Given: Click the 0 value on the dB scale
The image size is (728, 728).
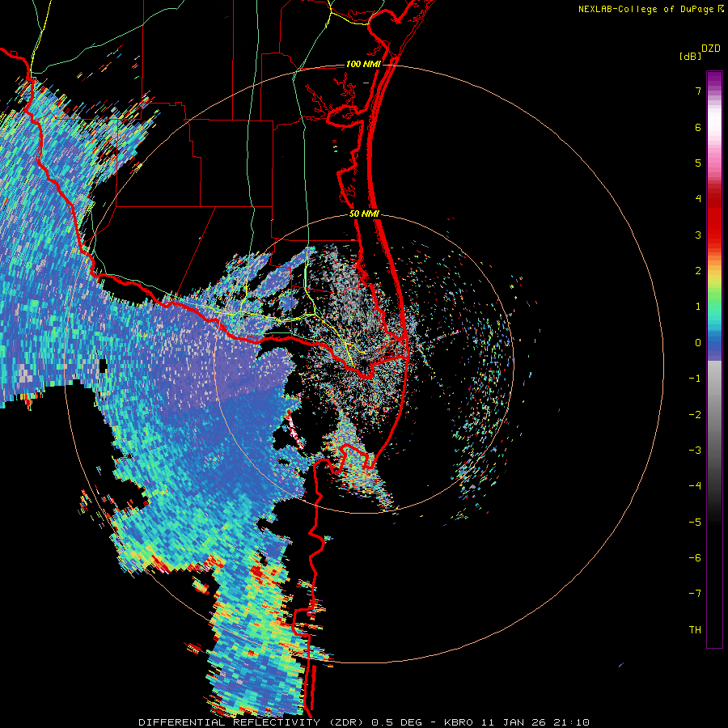Looking at the screenshot, I should pos(698,343).
